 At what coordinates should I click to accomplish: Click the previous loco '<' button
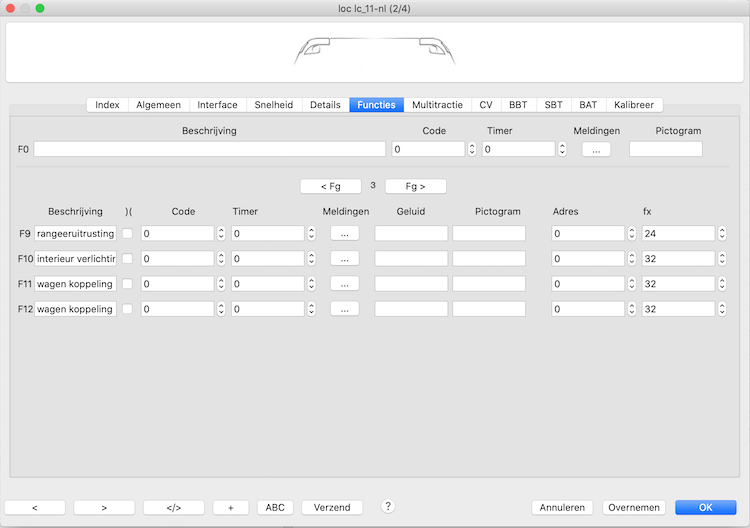35,507
